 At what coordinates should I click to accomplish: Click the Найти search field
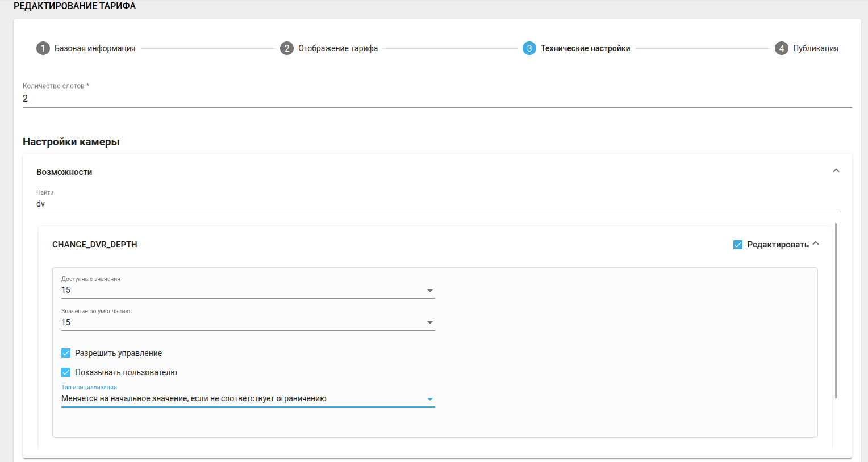pyautogui.click(x=436, y=204)
